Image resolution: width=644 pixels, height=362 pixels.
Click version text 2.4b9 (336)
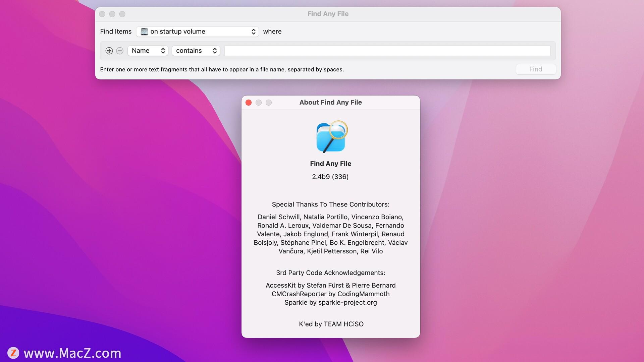click(x=330, y=177)
